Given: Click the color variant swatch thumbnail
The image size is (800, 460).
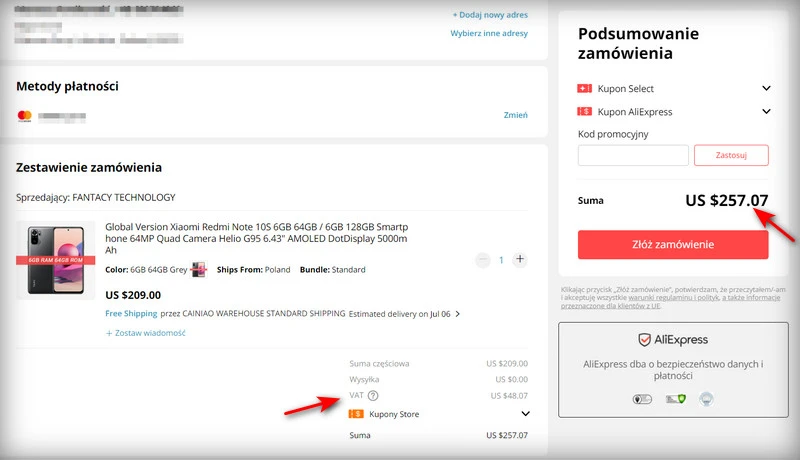Looking at the screenshot, I should tap(198, 270).
